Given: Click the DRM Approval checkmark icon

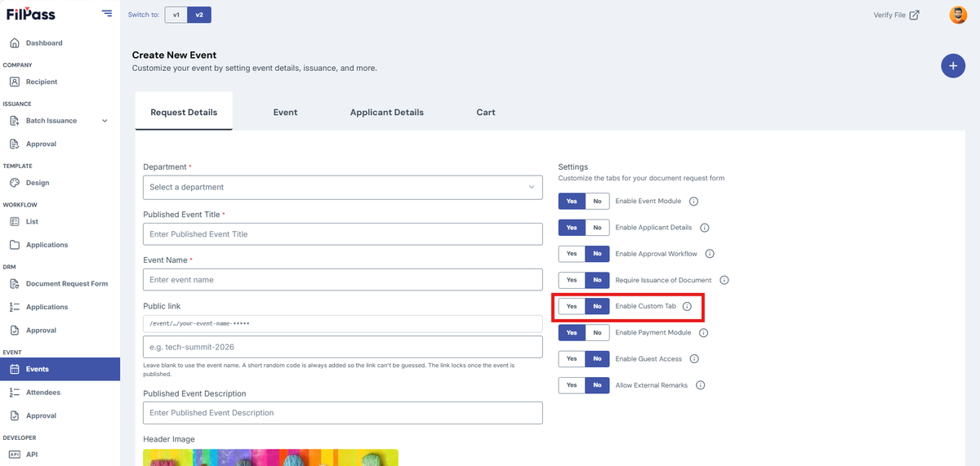Looking at the screenshot, I should [x=15, y=331].
